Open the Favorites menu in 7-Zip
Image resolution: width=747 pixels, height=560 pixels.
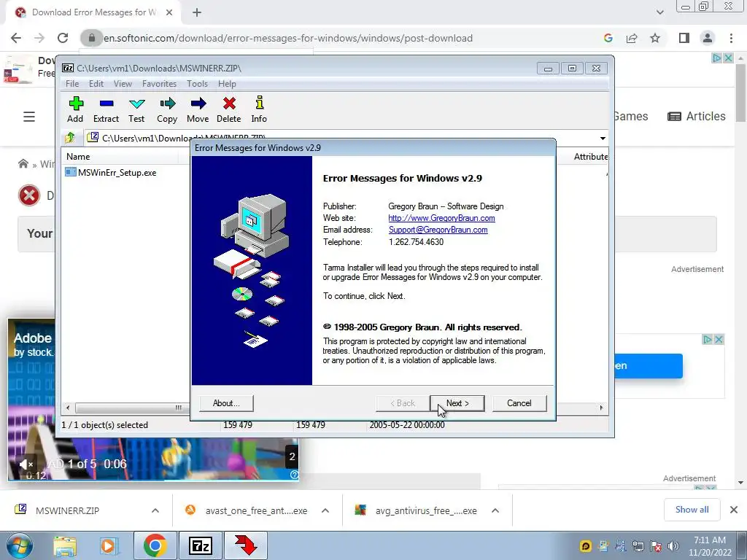159,84
